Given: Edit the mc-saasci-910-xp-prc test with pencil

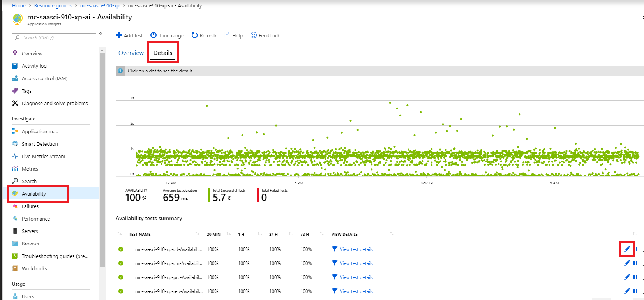Looking at the screenshot, I should 627,277.
